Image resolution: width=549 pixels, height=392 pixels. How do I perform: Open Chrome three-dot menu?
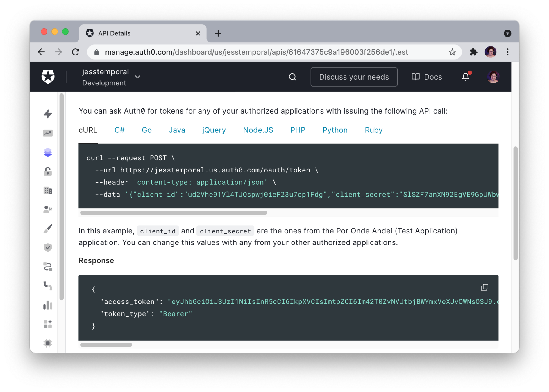(x=507, y=52)
